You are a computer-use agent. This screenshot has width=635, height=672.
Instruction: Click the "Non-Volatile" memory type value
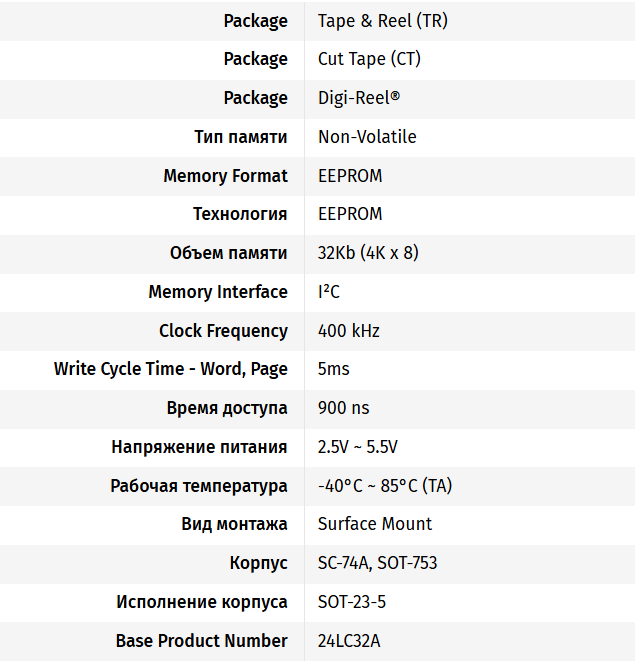click(367, 137)
